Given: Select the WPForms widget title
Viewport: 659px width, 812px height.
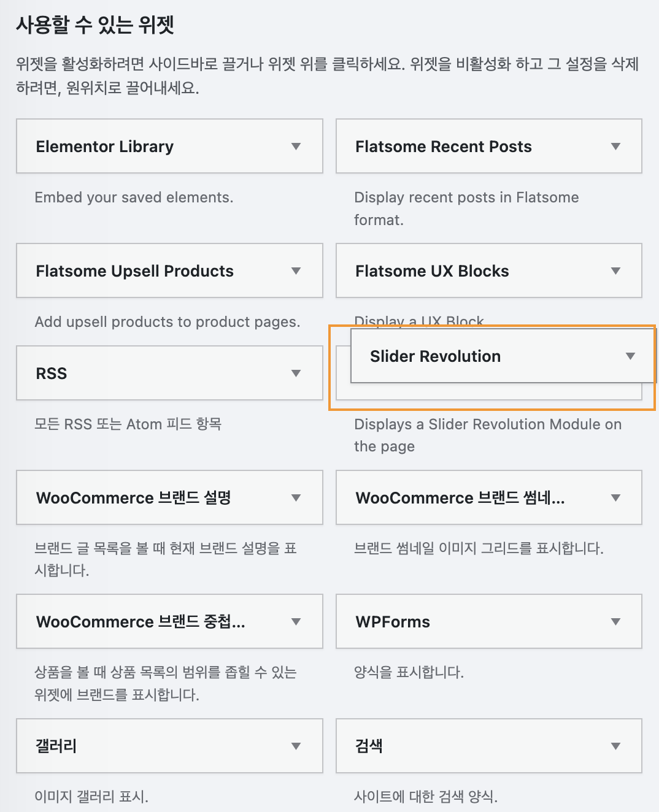Looking at the screenshot, I should click(393, 622).
